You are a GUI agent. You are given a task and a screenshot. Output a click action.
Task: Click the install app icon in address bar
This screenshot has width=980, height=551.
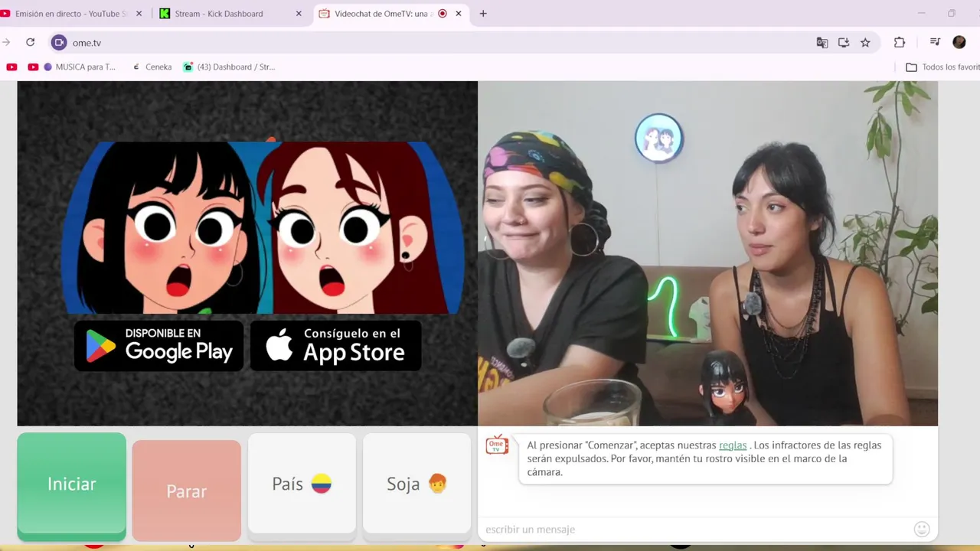tap(844, 43)
